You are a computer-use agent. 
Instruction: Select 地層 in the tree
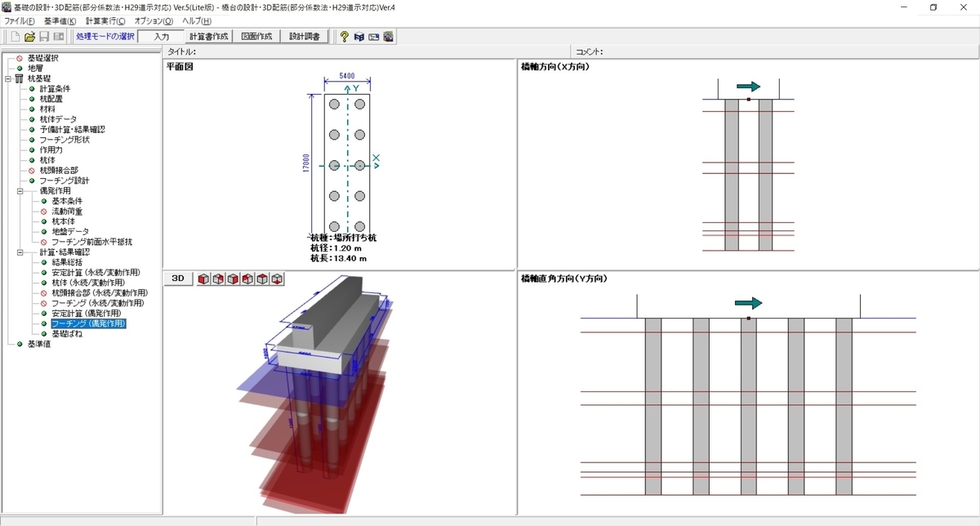point(35,69)
